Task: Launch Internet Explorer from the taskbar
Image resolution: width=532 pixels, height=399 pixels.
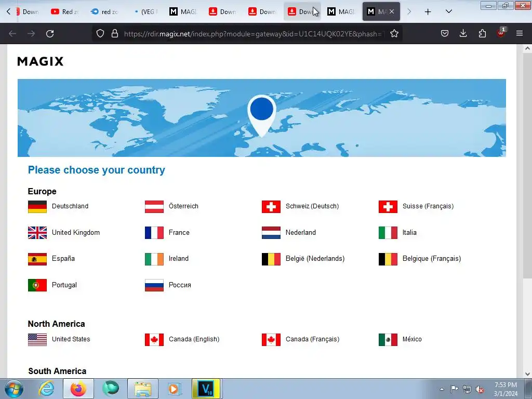Action: point(46,389)
